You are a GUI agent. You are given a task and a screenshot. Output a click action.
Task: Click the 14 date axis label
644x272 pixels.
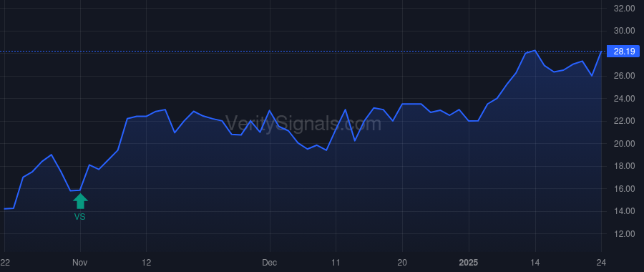pyautogui.click(x=535, y=263)
